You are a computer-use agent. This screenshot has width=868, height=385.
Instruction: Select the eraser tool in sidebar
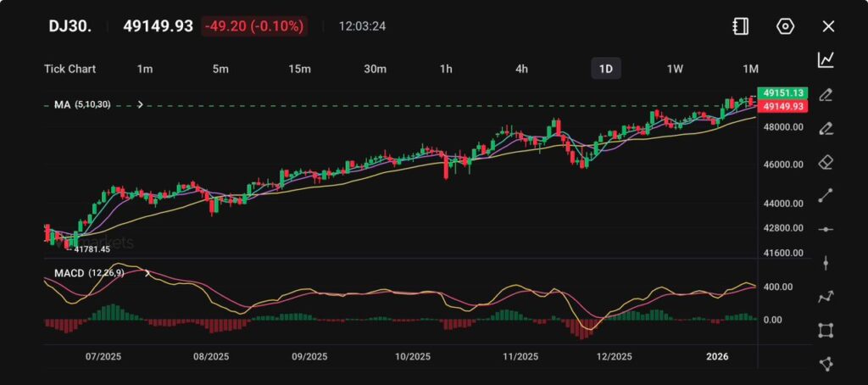point(826,162)
